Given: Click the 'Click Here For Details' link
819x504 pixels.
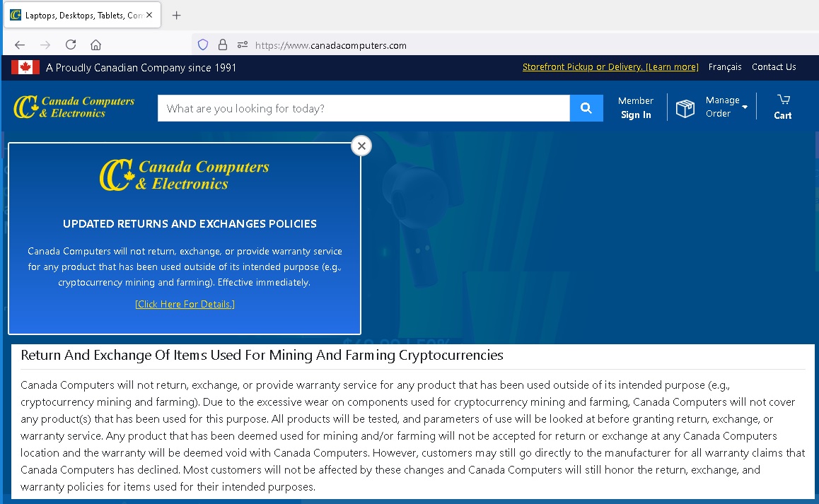Looking at the screenshot, I should (x=185, y=304).
